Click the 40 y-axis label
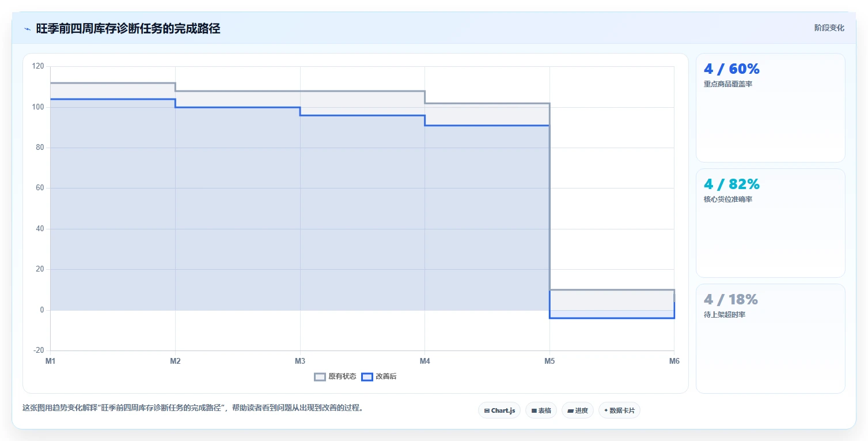868x441 pixels. point(40,229)
